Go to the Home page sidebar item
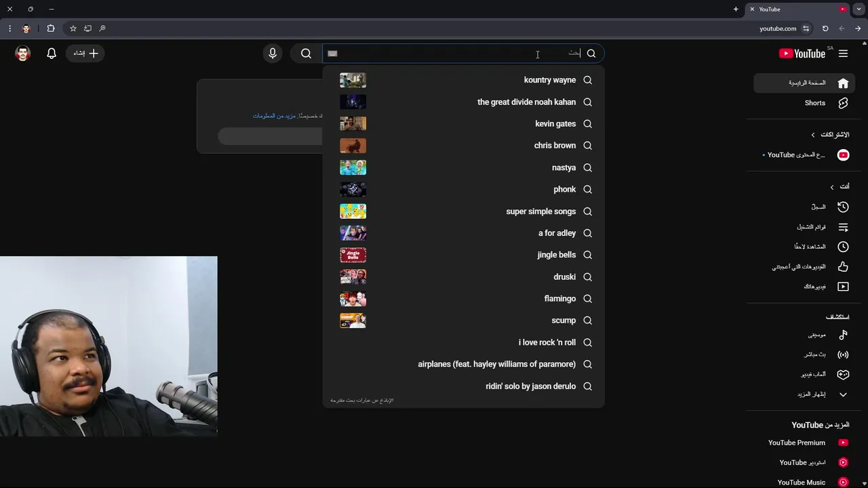The width and height of the screenshot is (868, 488). pyautogui.click(x=804, y=83)
